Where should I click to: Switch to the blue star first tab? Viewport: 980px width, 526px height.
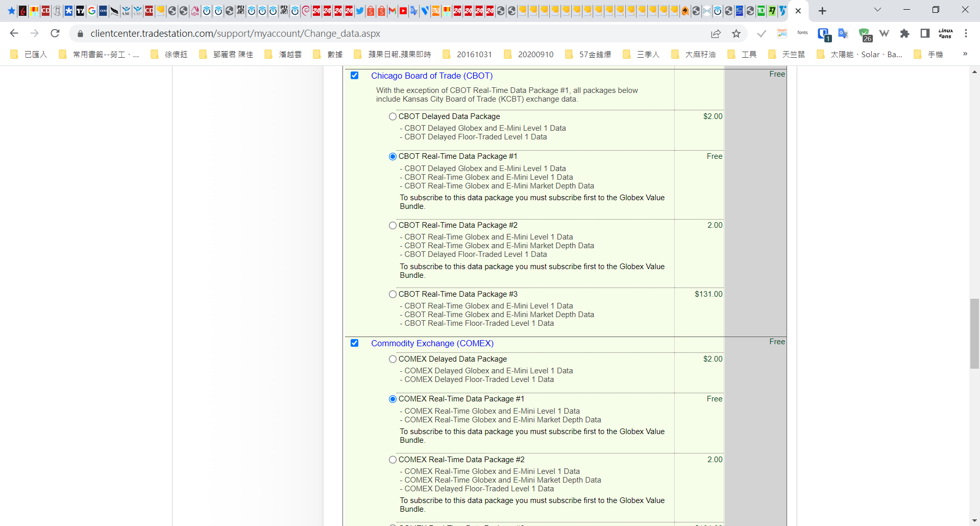11,11
